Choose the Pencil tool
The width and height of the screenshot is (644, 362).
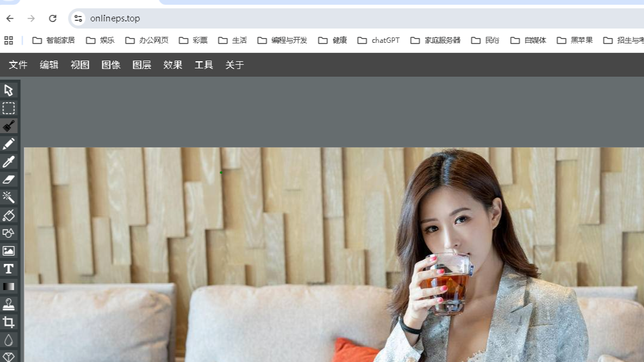point(8,144)
